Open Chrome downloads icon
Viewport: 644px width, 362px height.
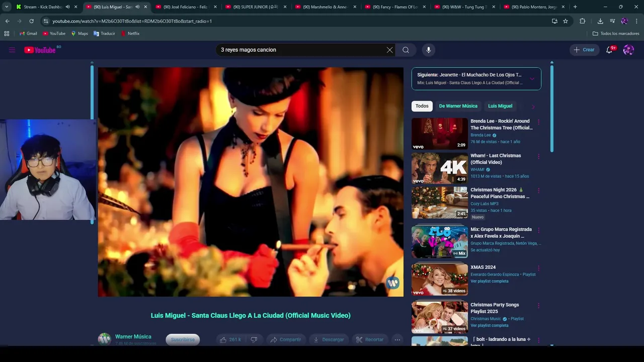coord(600,21)
